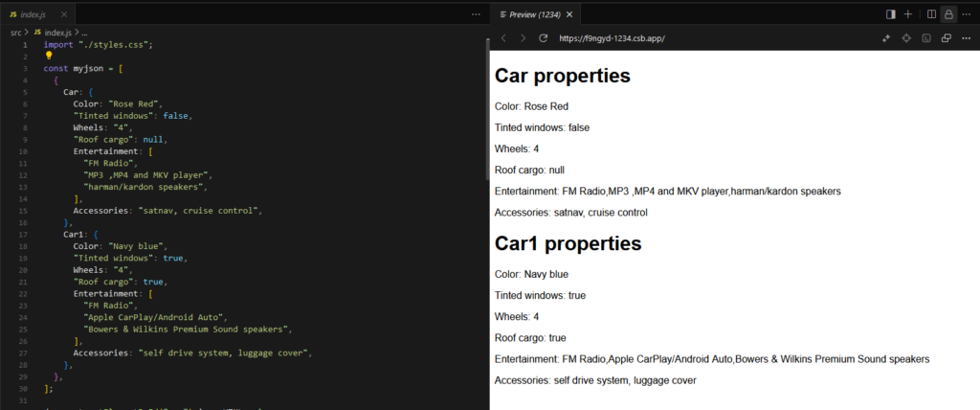Click '"MP3 ,MP4 and MKV player"' code string

point(148,174)
